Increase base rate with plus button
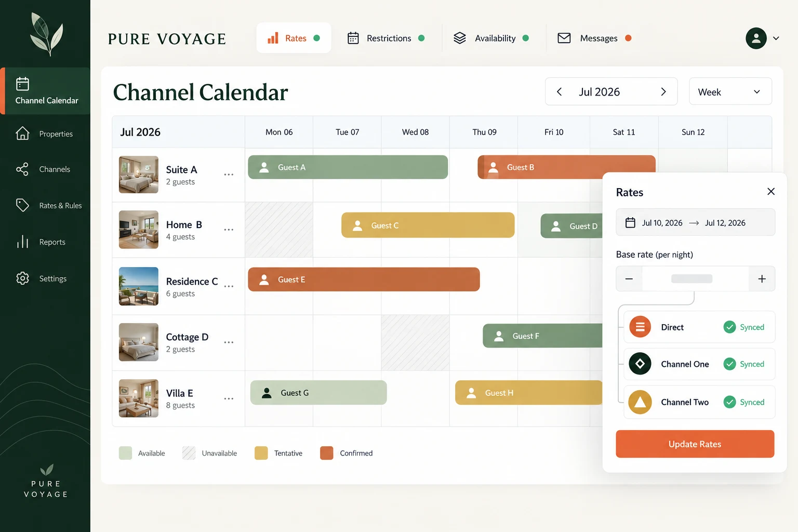 tap(762, 279)
